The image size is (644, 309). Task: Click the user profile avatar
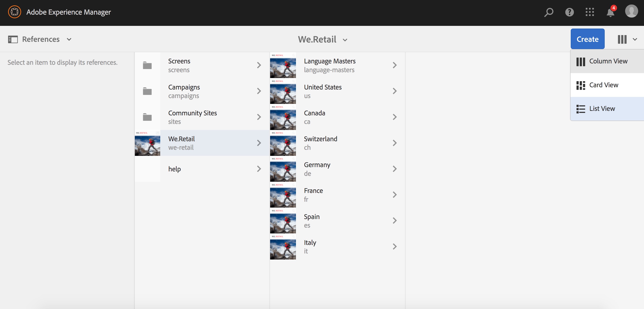(631, 11)
